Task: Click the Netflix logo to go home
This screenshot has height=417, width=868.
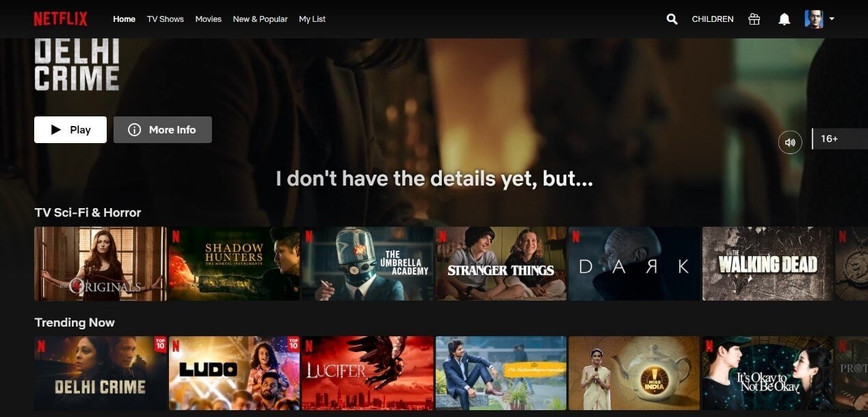Action: coord(60,18)
